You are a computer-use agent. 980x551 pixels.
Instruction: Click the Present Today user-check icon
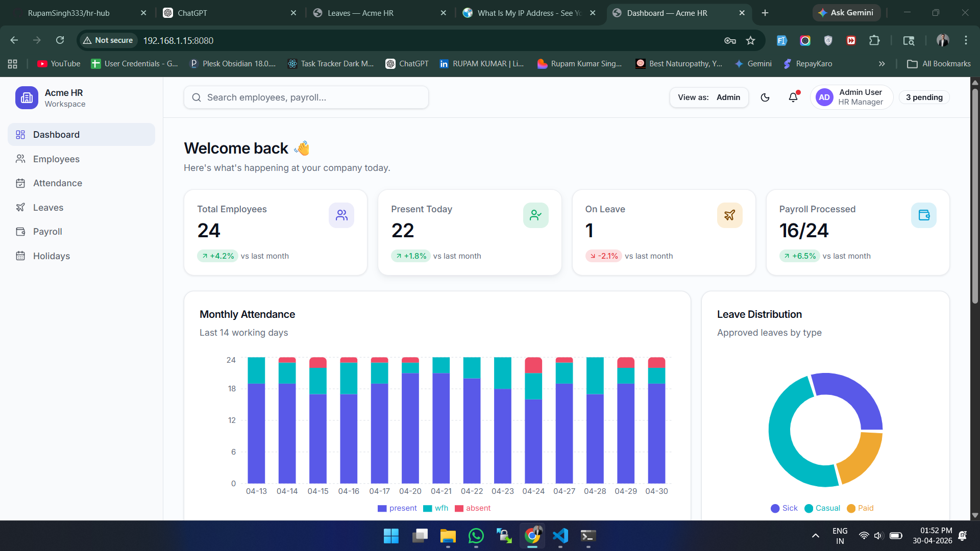tap(535, 215)
